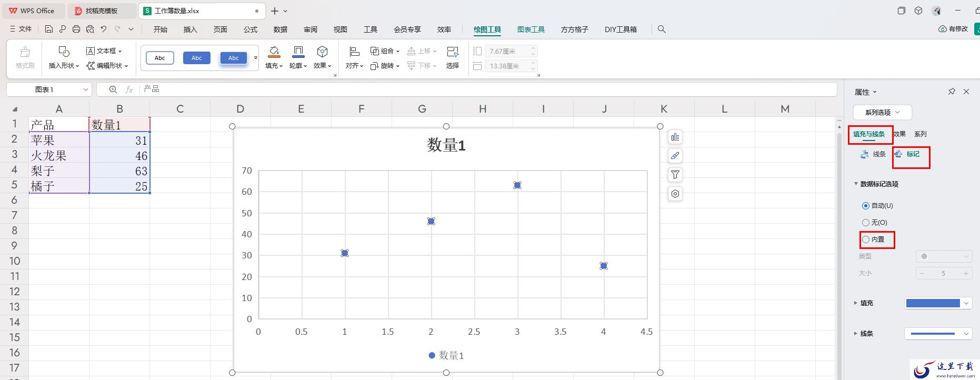This screenshot has height=380, width=980.
Task: Click the Align (对齐) icon
Action: [354, 52]
